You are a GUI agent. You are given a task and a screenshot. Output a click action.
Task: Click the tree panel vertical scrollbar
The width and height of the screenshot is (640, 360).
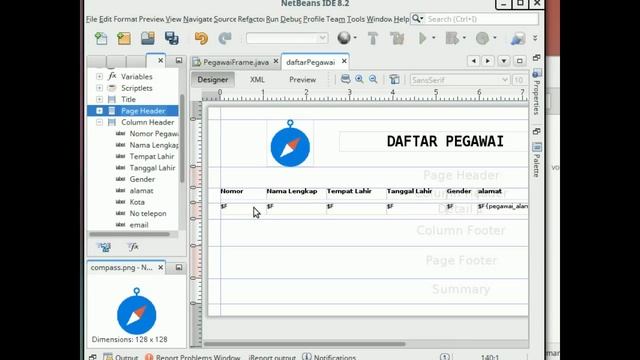point(182,139)
